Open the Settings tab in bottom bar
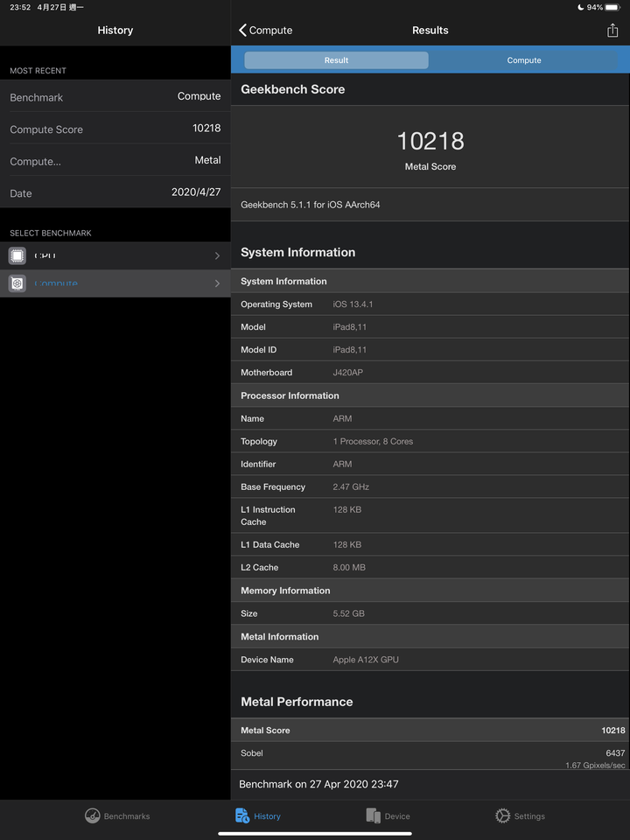Screen dimensions: 630x840 [520, 815]
